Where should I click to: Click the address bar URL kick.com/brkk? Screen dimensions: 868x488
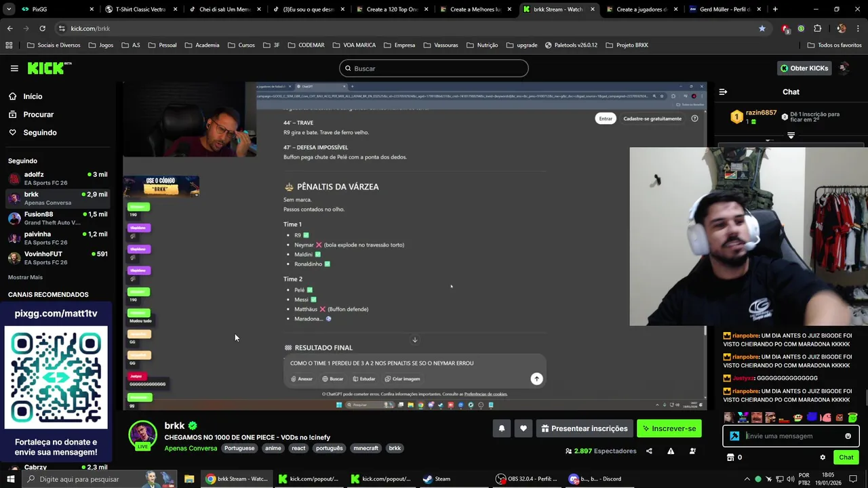[90, 28]
